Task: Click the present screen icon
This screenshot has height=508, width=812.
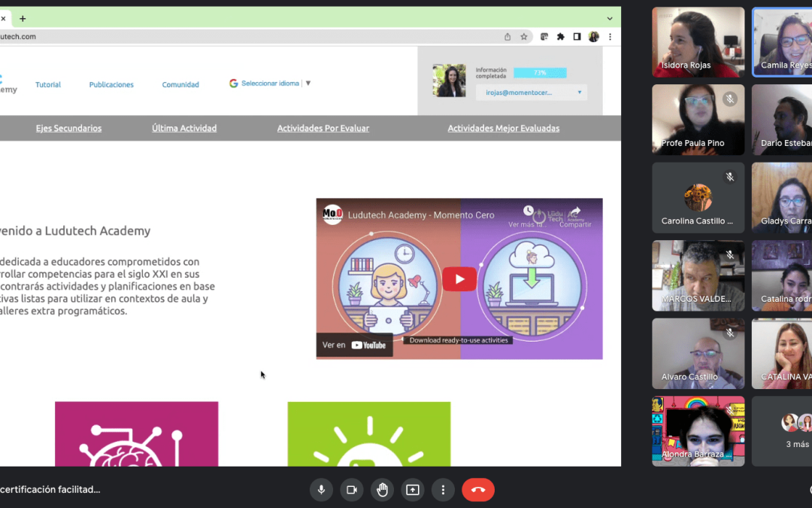Action: pos(413,490)
